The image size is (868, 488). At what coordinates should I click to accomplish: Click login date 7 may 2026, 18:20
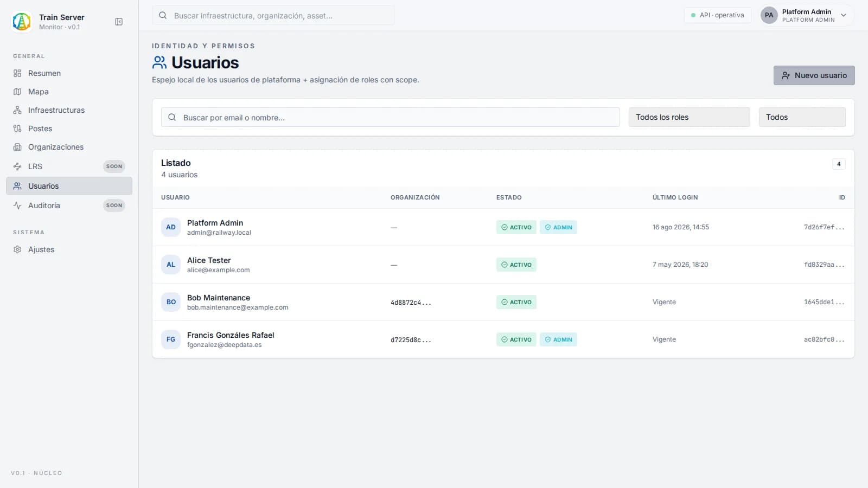680,265
